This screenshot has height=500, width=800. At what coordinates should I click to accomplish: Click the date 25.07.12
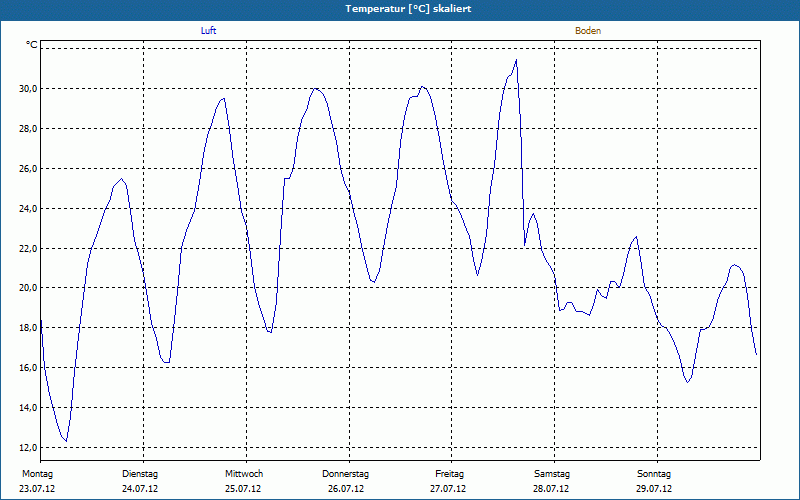click(x=243, y=489)
